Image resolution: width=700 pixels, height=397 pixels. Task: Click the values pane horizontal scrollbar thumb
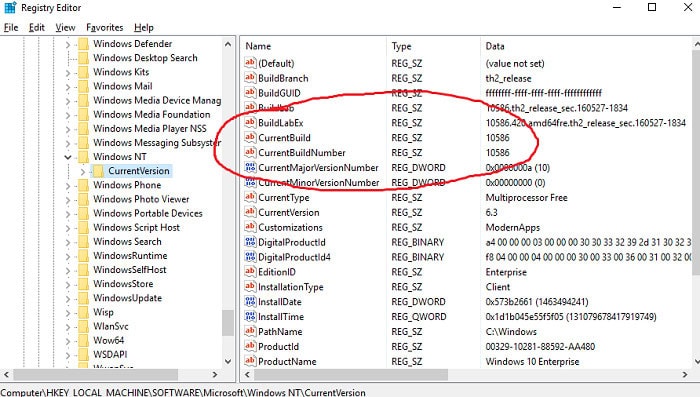(x=351, y=374)
